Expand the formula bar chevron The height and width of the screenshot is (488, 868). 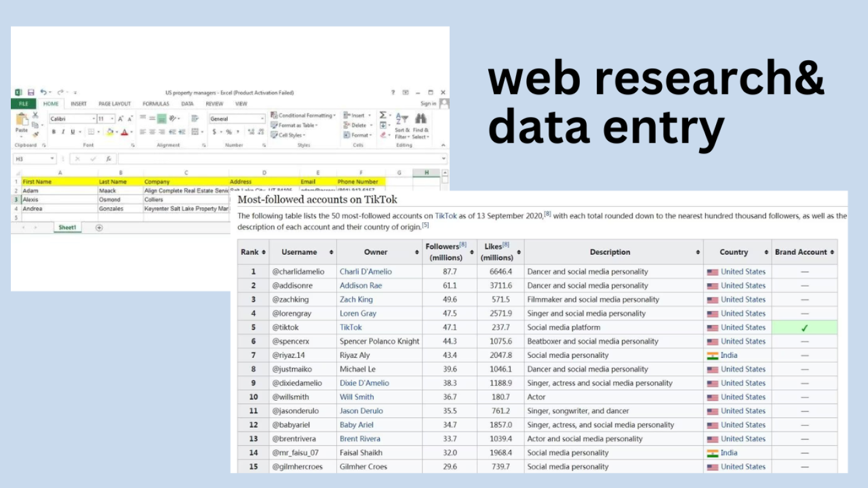pyautogui.click(x=444, y=158)
